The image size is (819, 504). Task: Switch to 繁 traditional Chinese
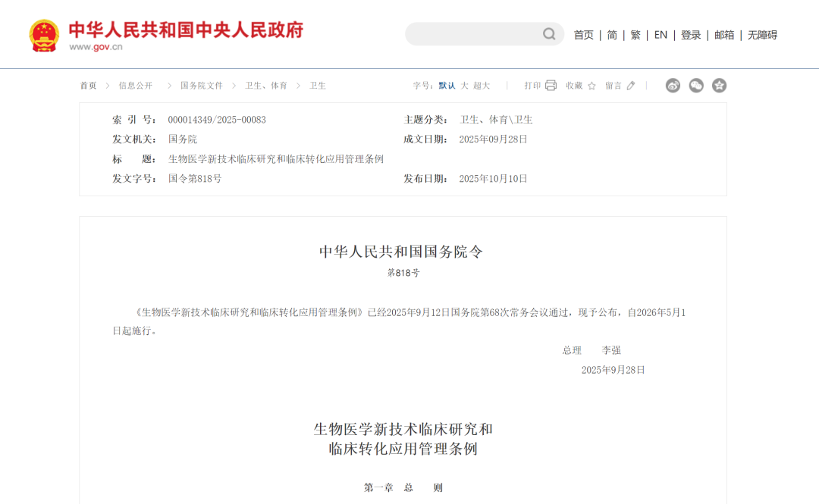pyautogui.click(x=635, y=35)
